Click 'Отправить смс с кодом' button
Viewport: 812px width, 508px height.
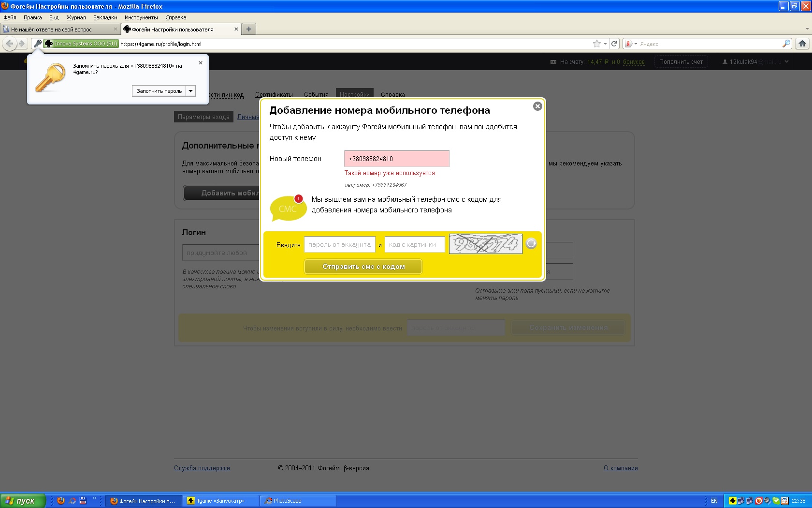click(x=363, y=267)
